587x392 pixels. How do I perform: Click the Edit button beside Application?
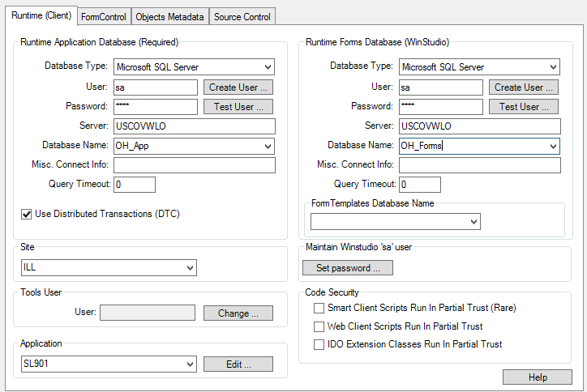(x=238, y=364)
